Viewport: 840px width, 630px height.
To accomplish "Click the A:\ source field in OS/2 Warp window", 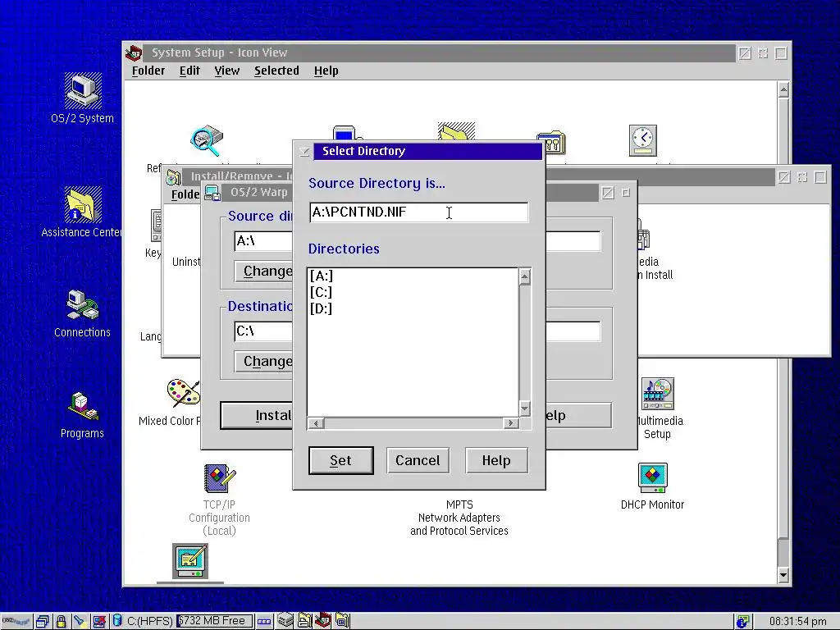I will [x=263, y=241].
